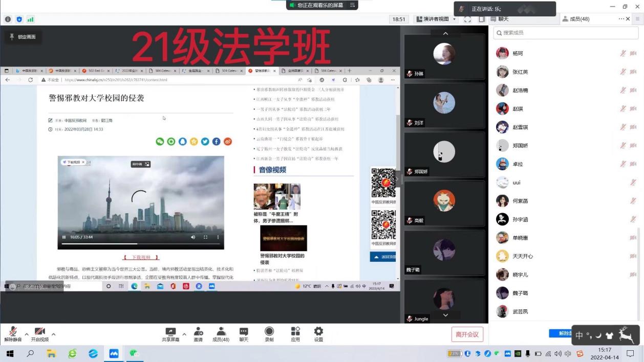Select member 杨珂 in the list
The image size is (644, 362).
566,53
